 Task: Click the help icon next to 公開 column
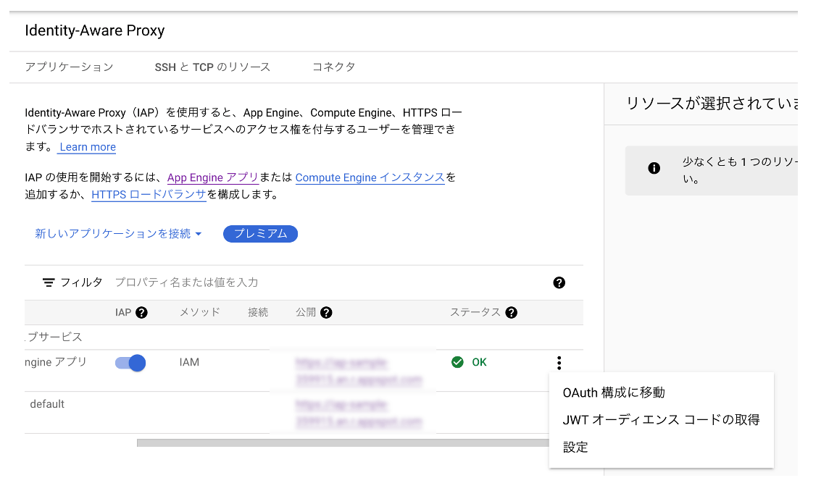point(326,312)
